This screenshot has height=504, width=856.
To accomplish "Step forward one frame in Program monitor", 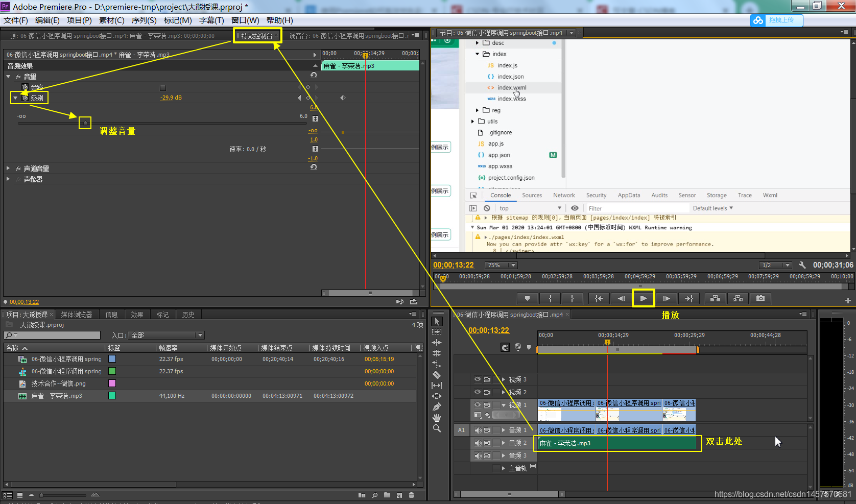I will 666,298.
